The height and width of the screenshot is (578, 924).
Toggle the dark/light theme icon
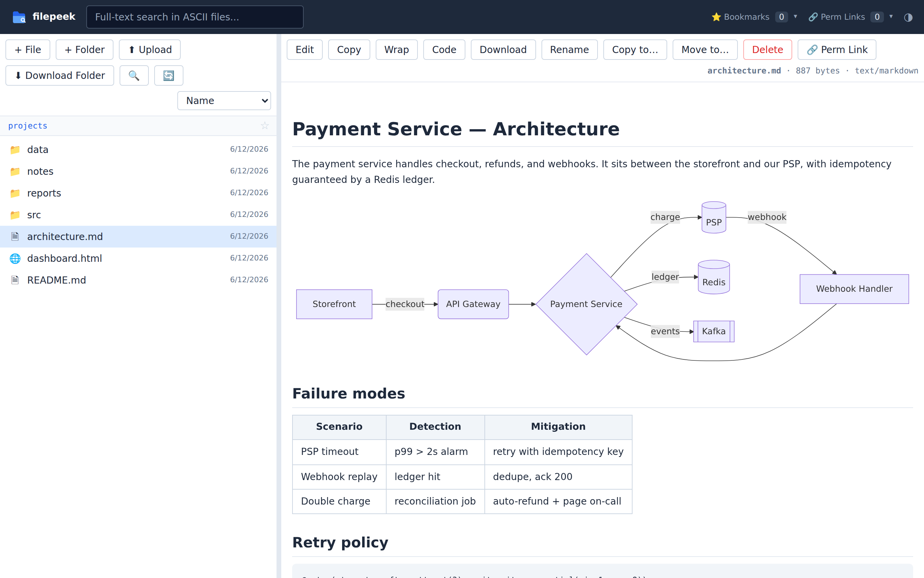click(x=908, y=17)
